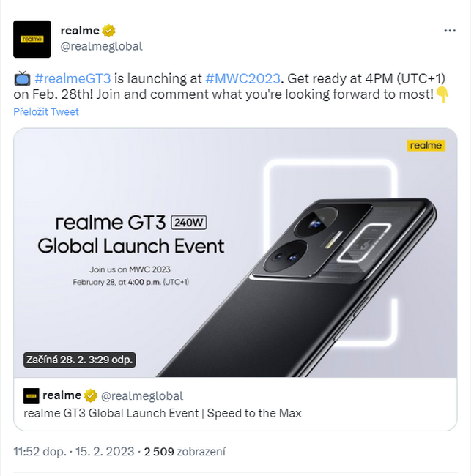Click the pointing-down hand emoji
Image resolution: width=474 pixels, height=476 pixels.
[442, 94]
